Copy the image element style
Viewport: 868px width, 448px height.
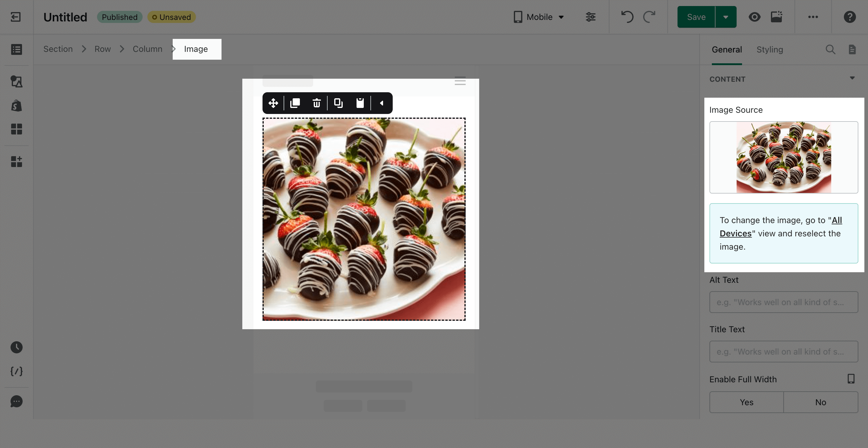click(x=338, y=103)
